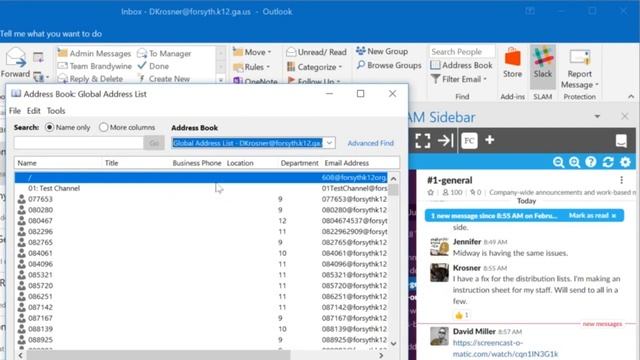
Task: Click Search People field
Action: tap(462, 52)
